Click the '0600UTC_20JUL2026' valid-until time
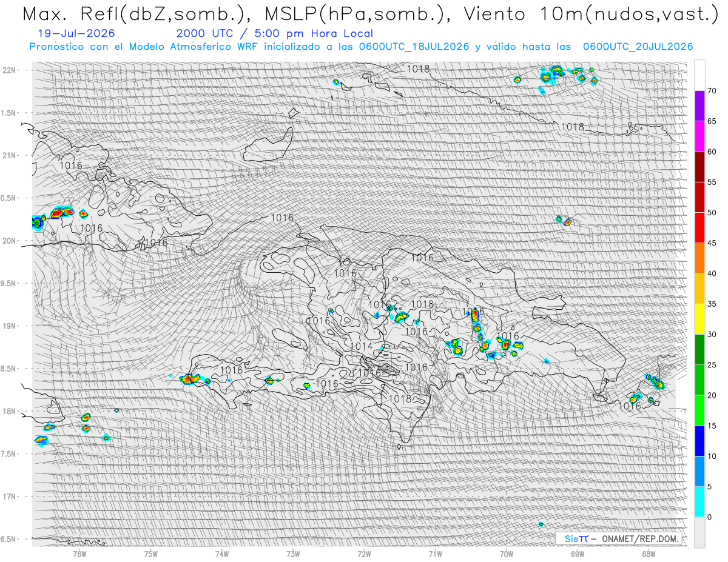Viewport: 728px width, 562px height. pos(637,47)
